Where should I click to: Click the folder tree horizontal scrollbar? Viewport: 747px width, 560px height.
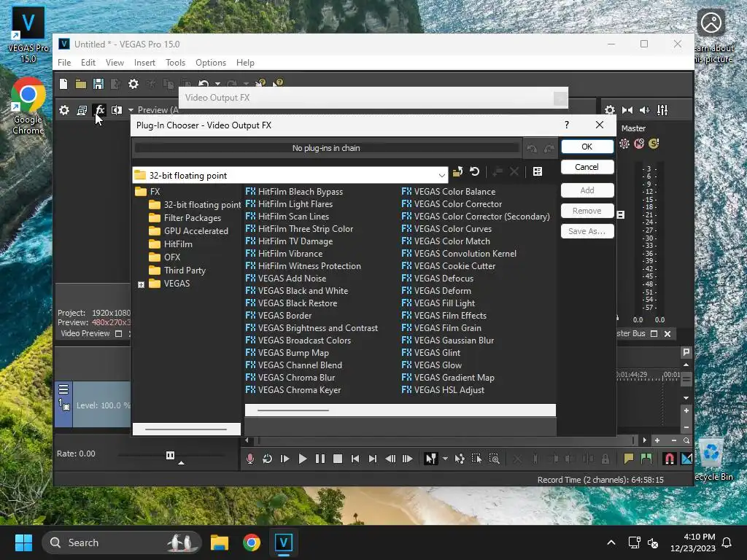pos(186,429)
